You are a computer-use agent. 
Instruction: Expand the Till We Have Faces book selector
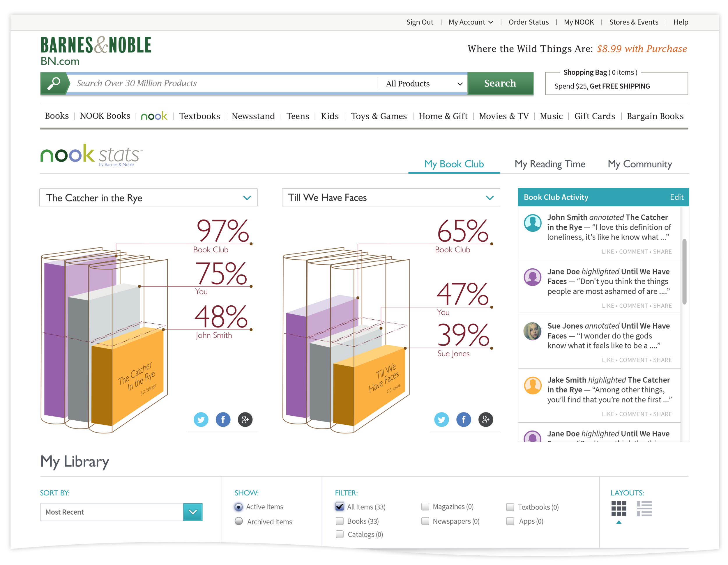[x=391, y=198]
